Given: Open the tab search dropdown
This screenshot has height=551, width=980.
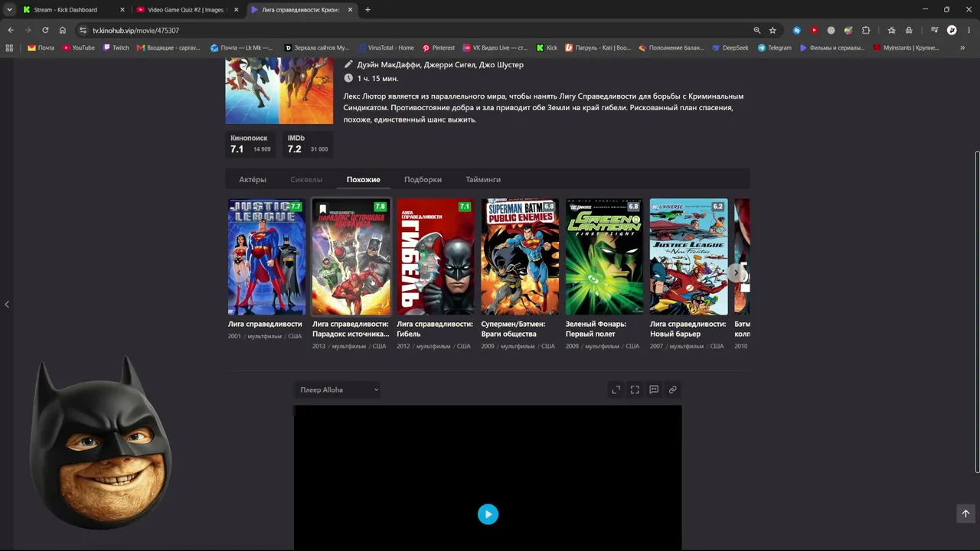Looking at the screenshot, I should pos(9,10).
